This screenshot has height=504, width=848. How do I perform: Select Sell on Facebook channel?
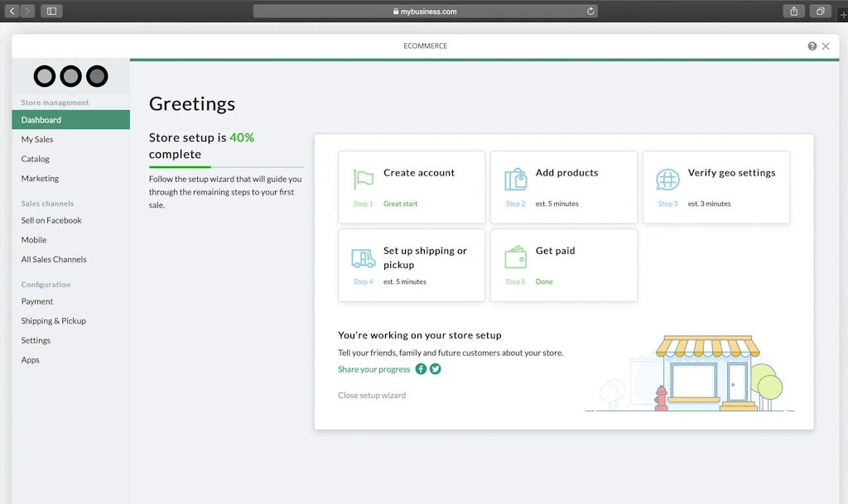point(51,221)
